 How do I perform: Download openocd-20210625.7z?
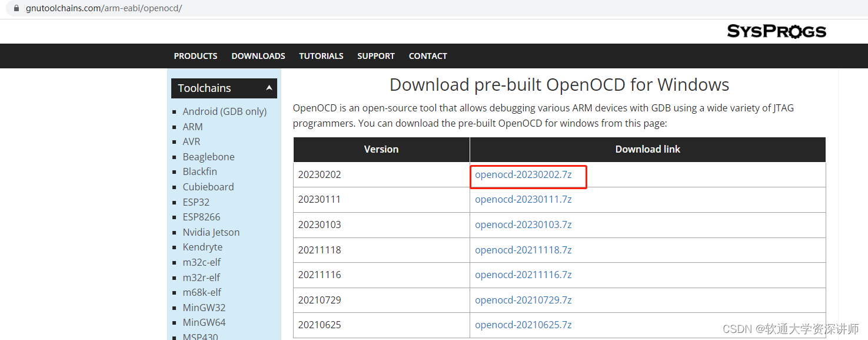pos(523,325)
